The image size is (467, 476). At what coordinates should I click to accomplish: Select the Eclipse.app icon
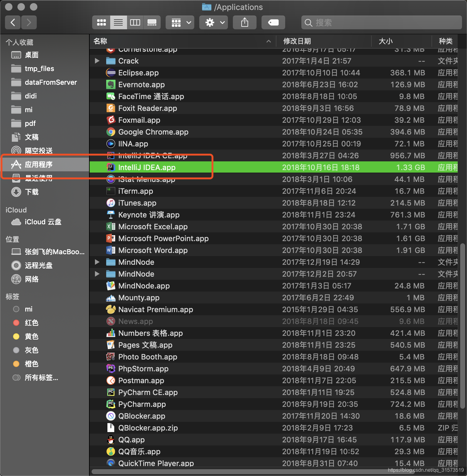(x=111, y=73)
